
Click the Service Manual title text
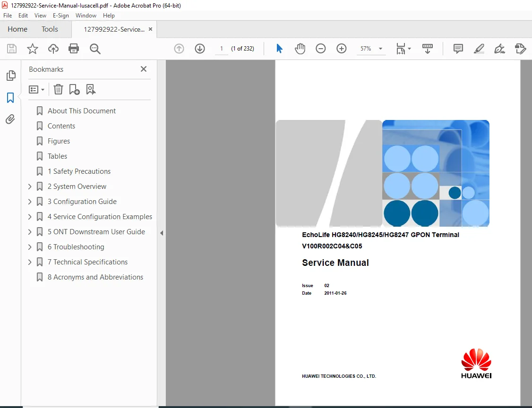(335, 263)
